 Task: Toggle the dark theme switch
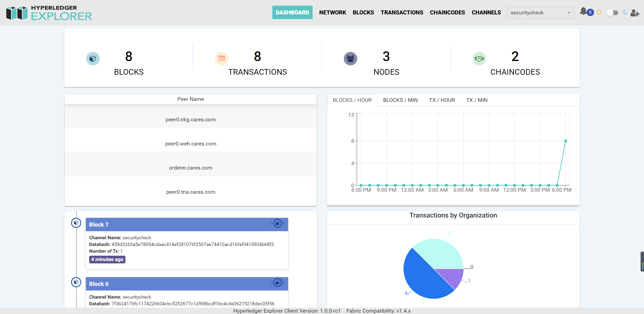[x=612, y=13]
